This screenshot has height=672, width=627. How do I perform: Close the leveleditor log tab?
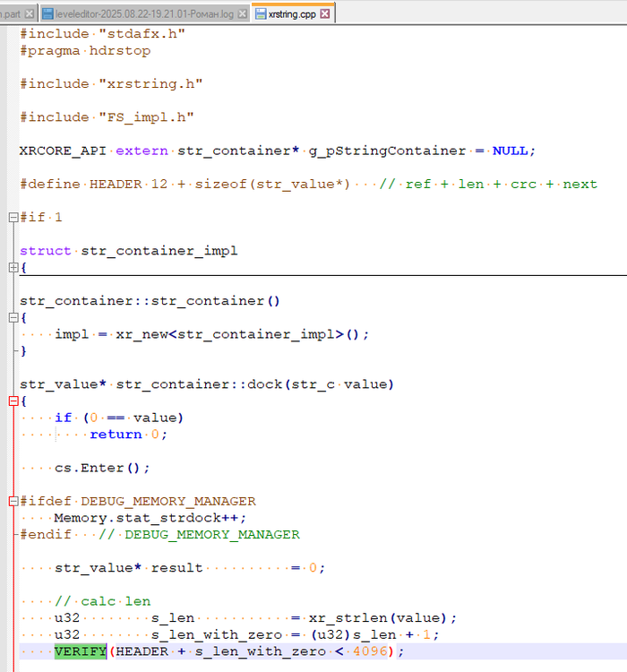tap(242, 14)
